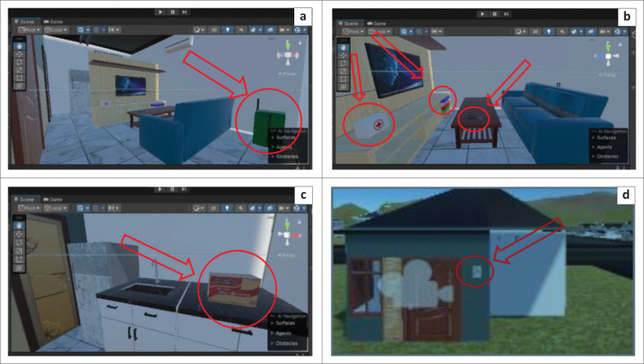Click the scene orientation gizmo in panel a
The height and width of the screenshot is (364, 644).
click(286, 54)
